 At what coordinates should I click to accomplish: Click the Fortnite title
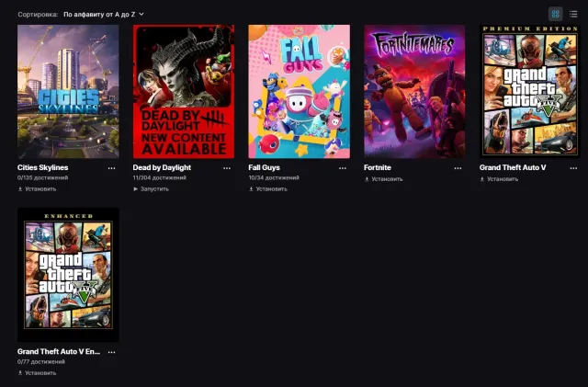pyautogui.click(x=378, y=167)
